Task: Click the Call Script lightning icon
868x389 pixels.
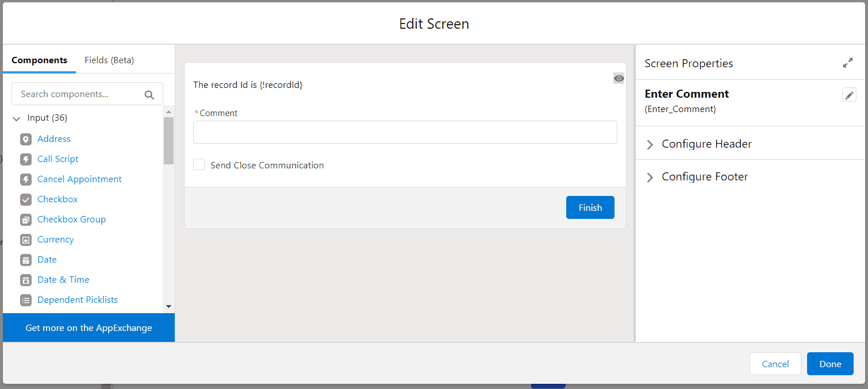Action: tap(26, 159)
